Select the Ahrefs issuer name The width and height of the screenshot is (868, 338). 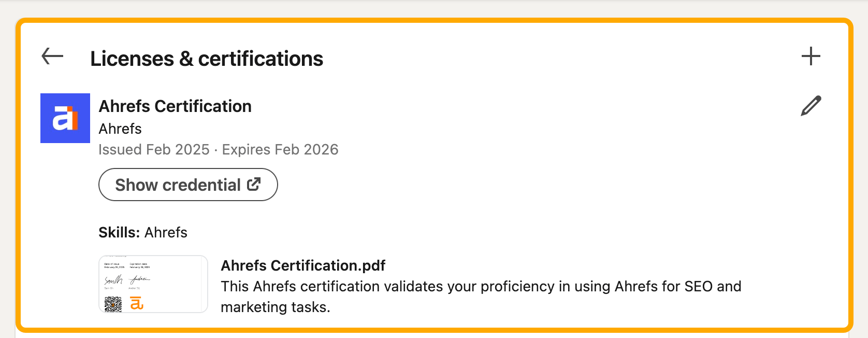coord(120,129)
